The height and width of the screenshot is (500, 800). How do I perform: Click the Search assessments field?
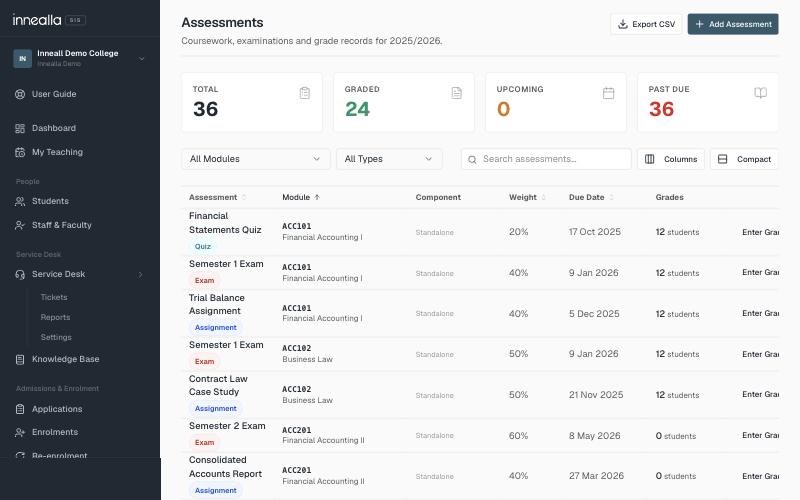(x=546, y=159)
